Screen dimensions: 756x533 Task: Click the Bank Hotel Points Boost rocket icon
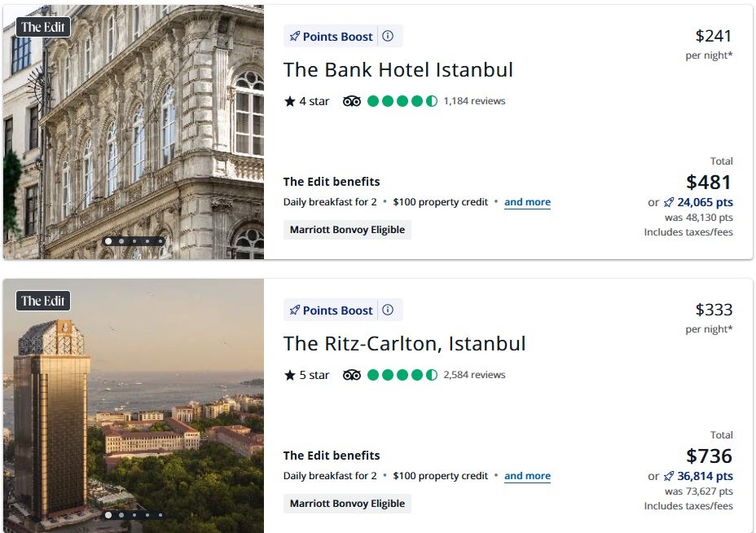point(294,37)
